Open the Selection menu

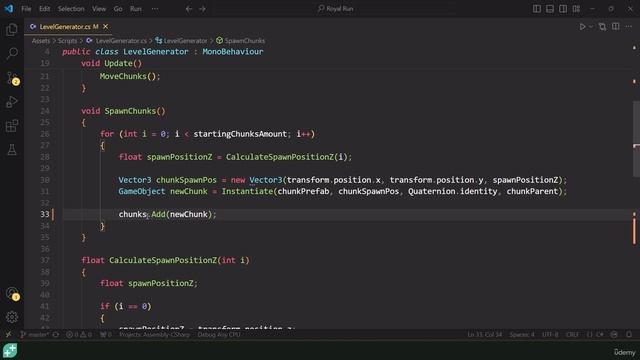[71, 9]
